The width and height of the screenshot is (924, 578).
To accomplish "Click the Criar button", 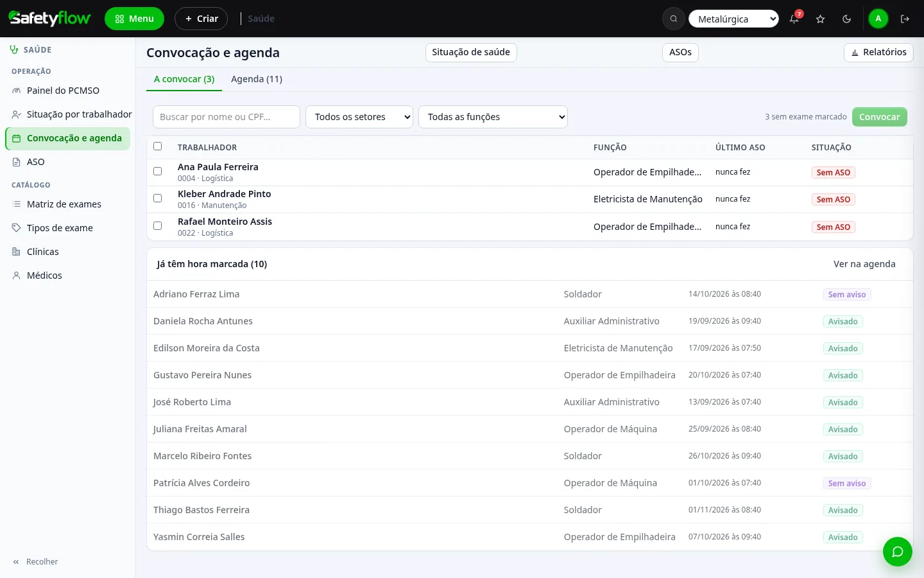I will [201, 19].
